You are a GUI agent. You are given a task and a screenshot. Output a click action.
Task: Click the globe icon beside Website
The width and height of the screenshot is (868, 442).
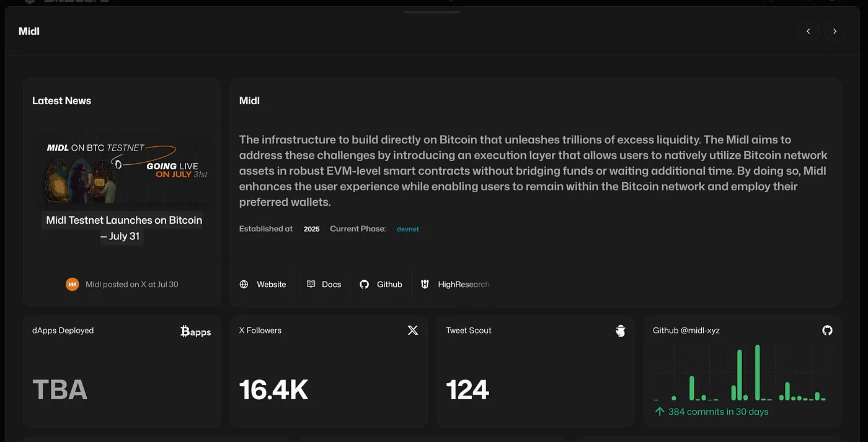tap(244, 285)
